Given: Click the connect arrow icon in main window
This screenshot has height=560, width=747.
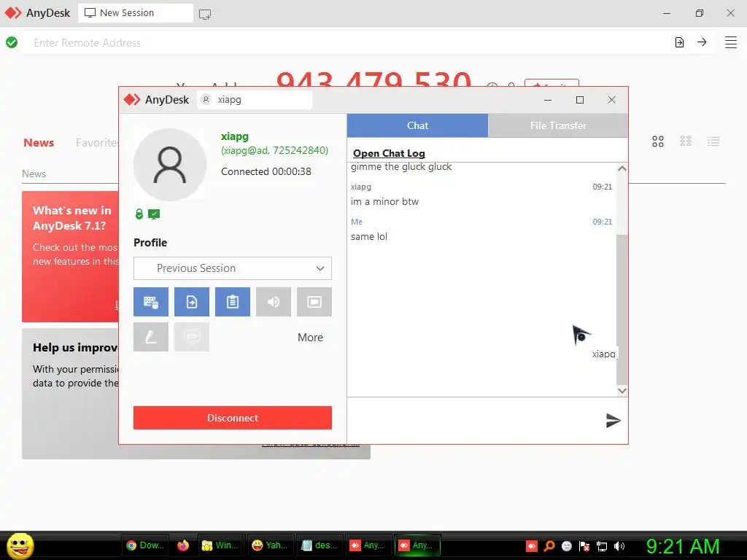Looking at the screenshot, I should tap(702, 42).
